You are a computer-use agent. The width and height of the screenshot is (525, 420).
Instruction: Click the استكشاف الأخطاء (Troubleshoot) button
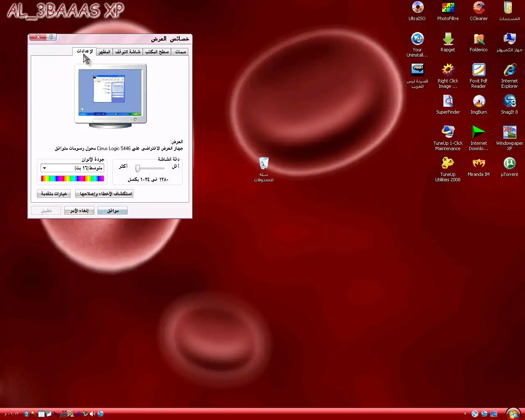click(x=104, y=194)
